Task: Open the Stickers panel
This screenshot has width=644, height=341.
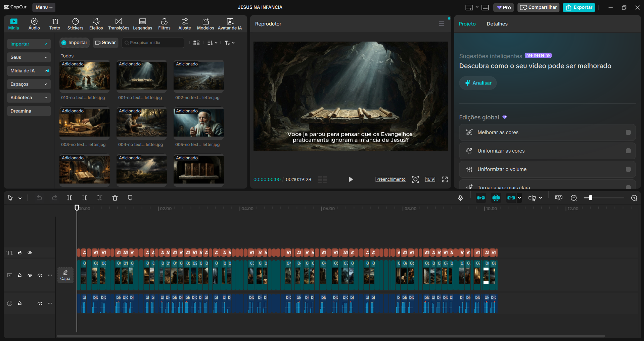Action: (75, 24)
